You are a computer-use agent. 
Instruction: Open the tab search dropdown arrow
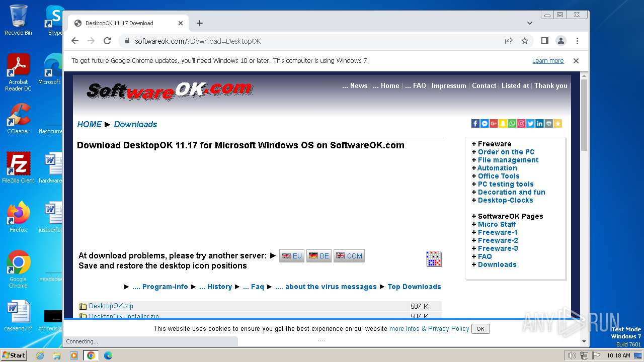(530, 23)
